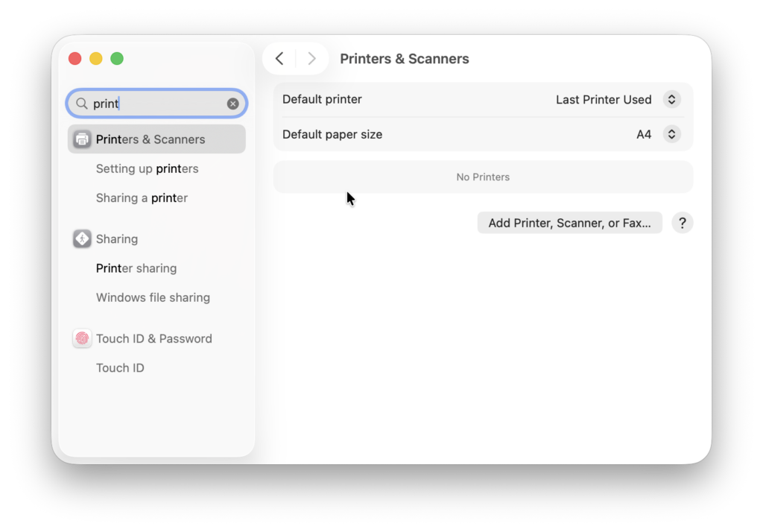
Task: Open the Printer sharing settings link
Action: click(x=136, y=268)
